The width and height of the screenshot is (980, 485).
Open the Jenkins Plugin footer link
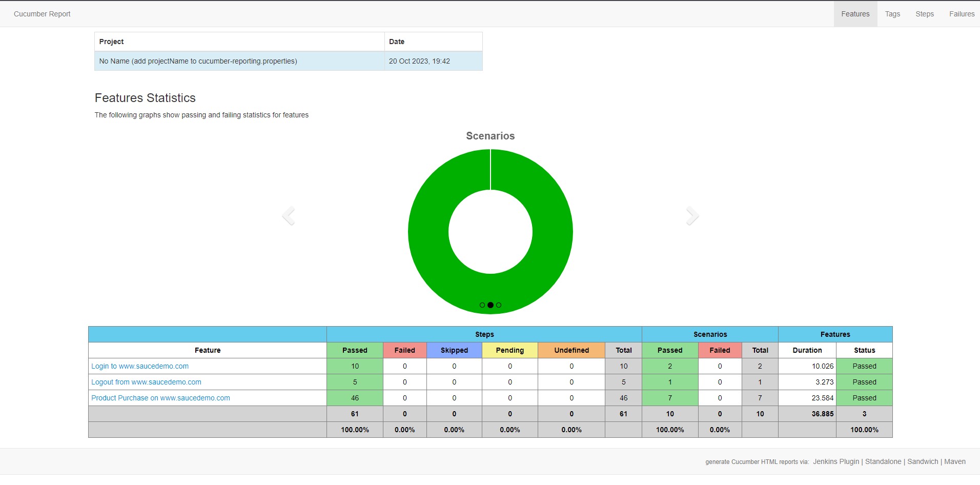(835, 461)
